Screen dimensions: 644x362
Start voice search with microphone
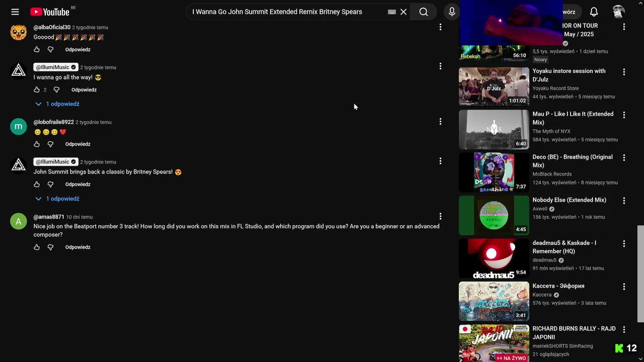452,12
